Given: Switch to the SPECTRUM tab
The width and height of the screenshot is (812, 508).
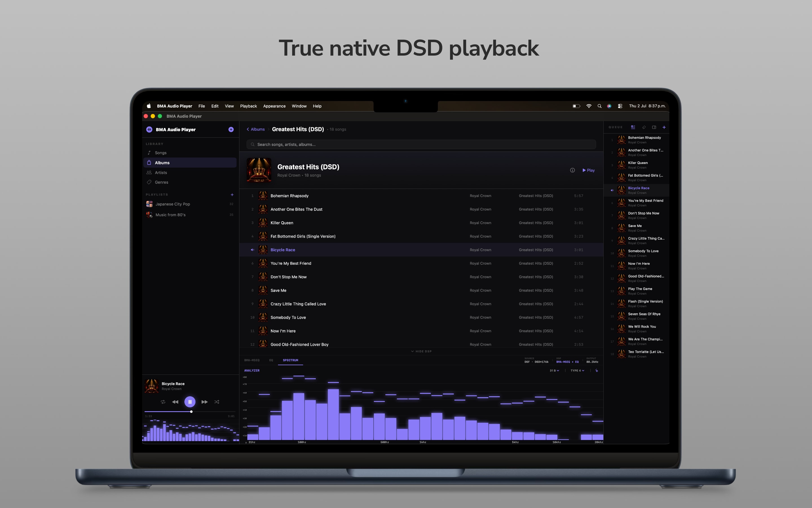Looking at the screenshot, I should [x=291, y=360].
